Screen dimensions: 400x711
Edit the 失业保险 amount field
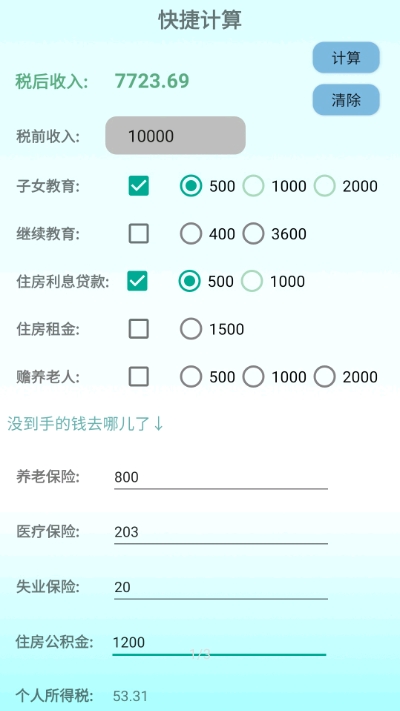221,587
